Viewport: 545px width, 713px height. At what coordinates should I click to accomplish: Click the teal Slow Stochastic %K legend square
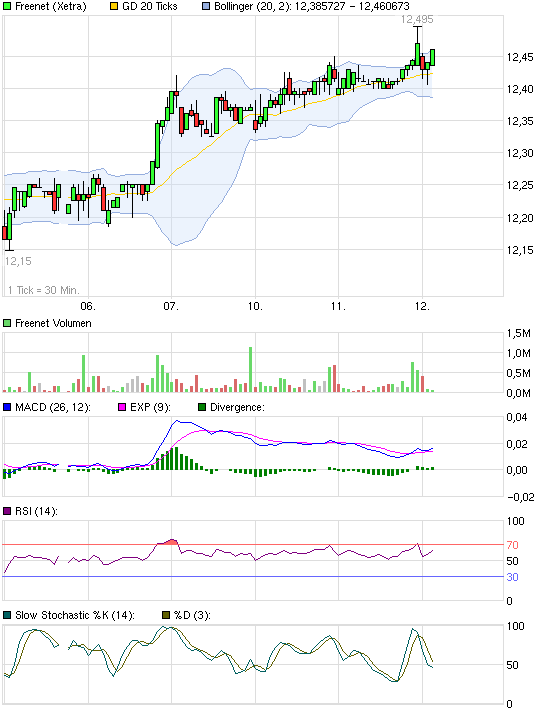tap(7, 615)
